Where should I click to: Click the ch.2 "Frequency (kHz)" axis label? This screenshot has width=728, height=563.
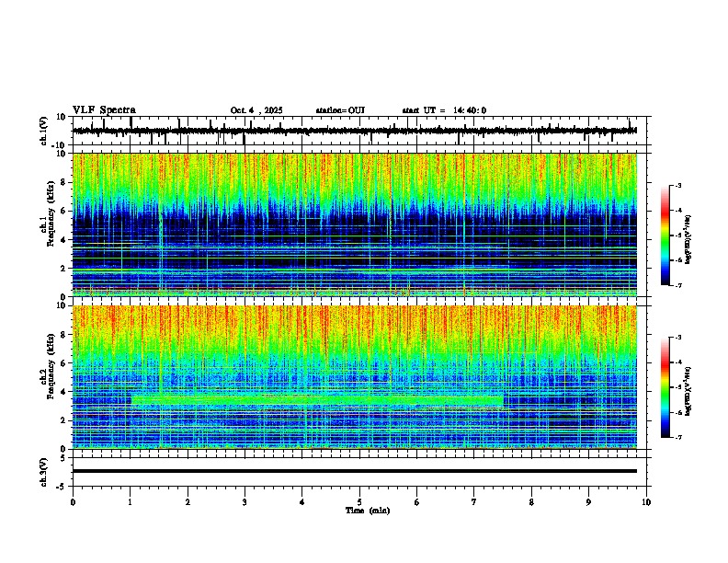point(51,366)
